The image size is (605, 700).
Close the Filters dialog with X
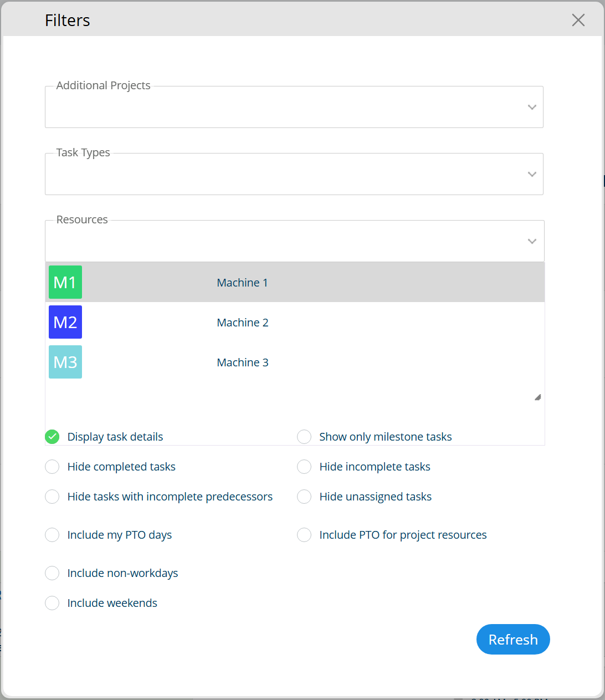578,20
